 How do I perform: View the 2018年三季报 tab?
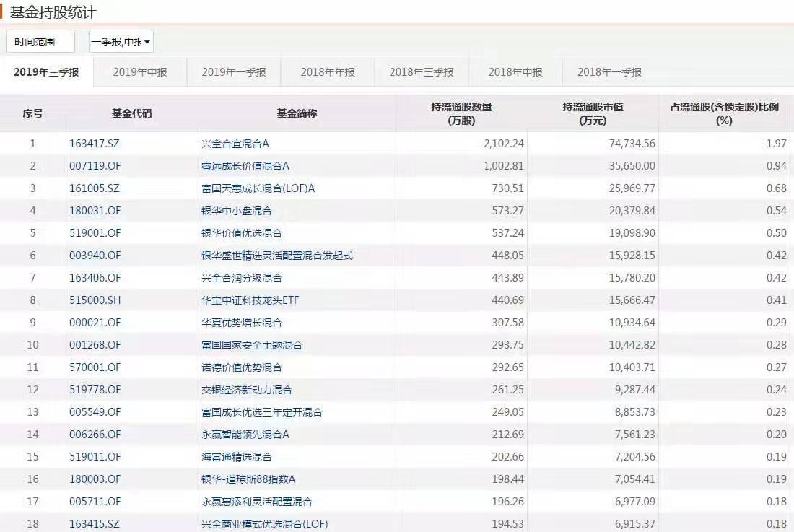(x=422, y=72)
